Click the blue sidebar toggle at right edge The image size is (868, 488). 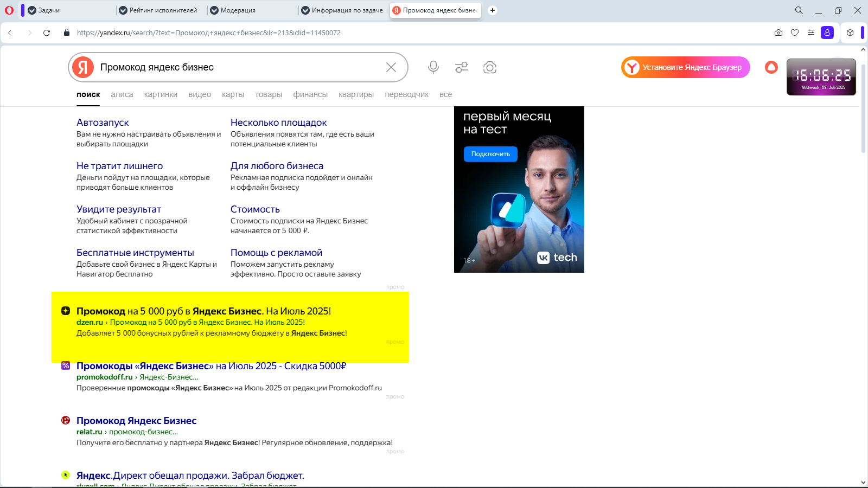[863, 33]
